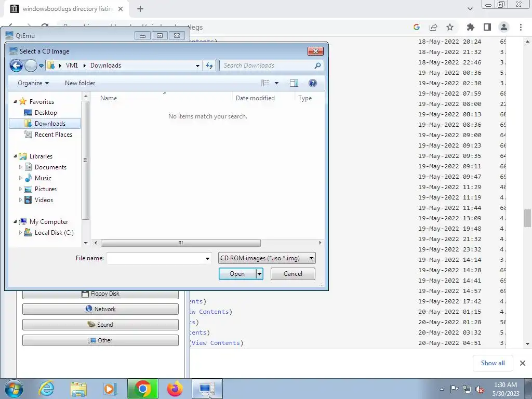Open Windows Explorer from the taskbar

tap(78, 389)
